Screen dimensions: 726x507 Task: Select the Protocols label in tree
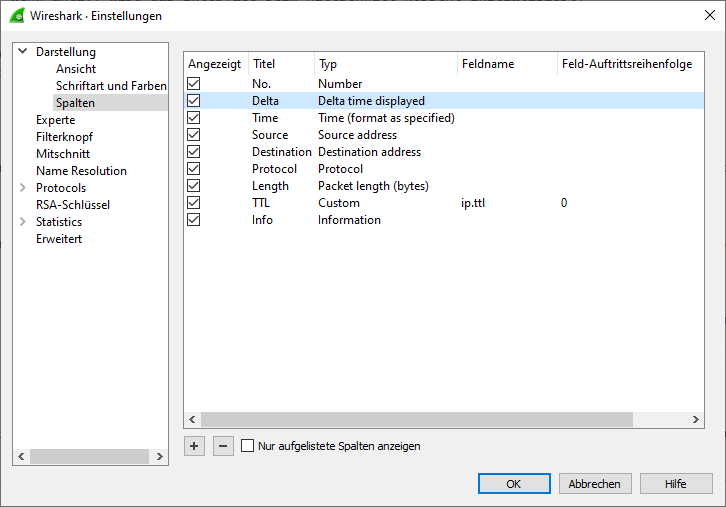[x=61, y=188]
